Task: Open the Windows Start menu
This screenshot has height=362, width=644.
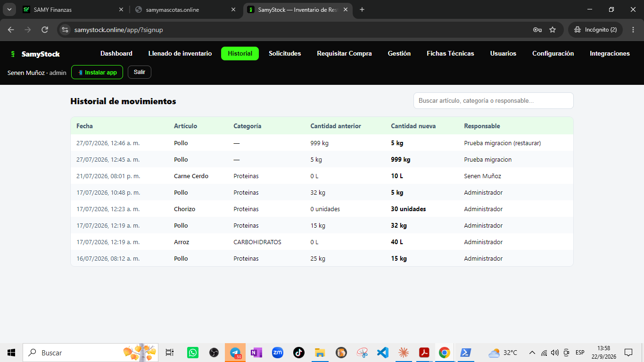Action: click(x=11, y=353)
